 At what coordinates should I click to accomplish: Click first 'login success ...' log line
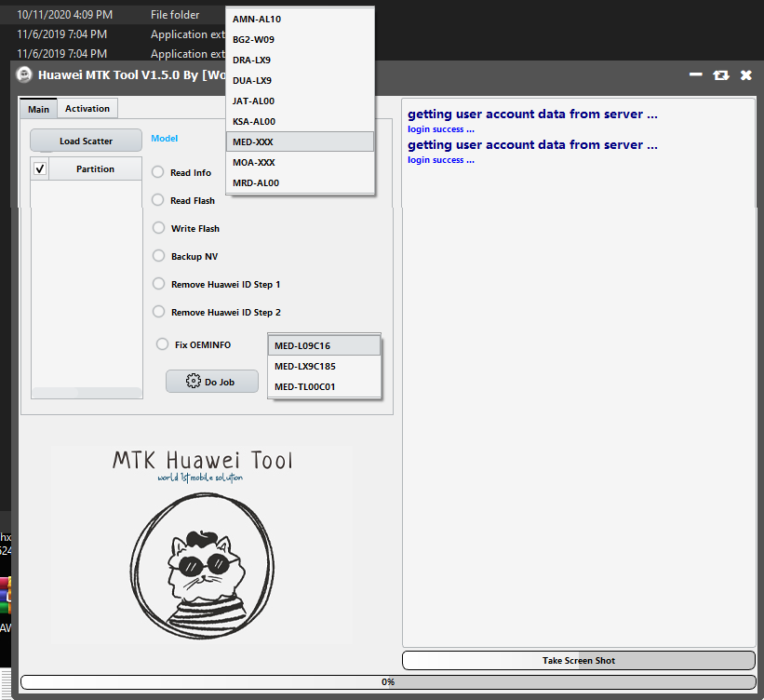[x=441, y=129]
